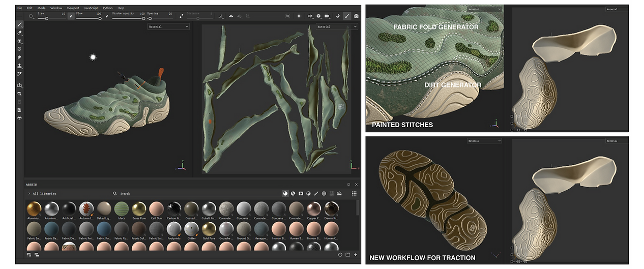Click the bottom mask-shaped icon in left toolbar
The image size is (644, 269).
point(20,118)
